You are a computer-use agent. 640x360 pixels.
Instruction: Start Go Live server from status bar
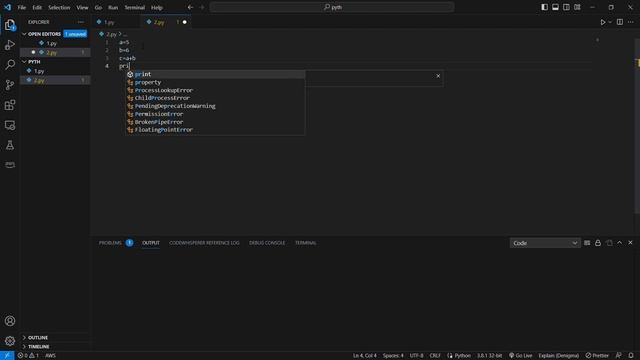520,356
